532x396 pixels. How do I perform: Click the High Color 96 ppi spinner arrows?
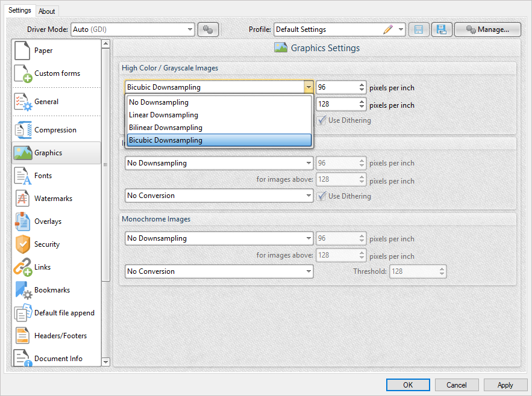point(362,87)
